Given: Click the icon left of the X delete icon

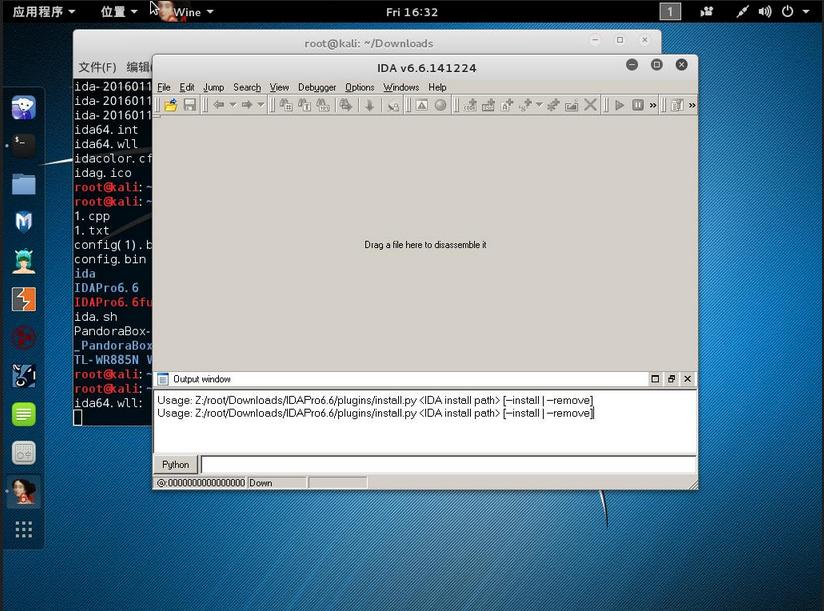Looking at the screenshot, I should 571,105.
